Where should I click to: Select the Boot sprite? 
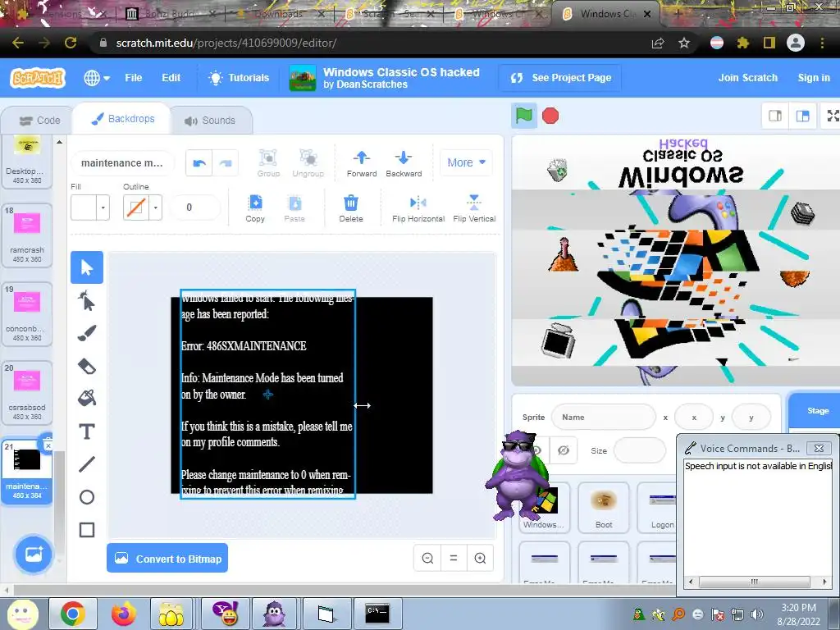[x=604, y=507]
